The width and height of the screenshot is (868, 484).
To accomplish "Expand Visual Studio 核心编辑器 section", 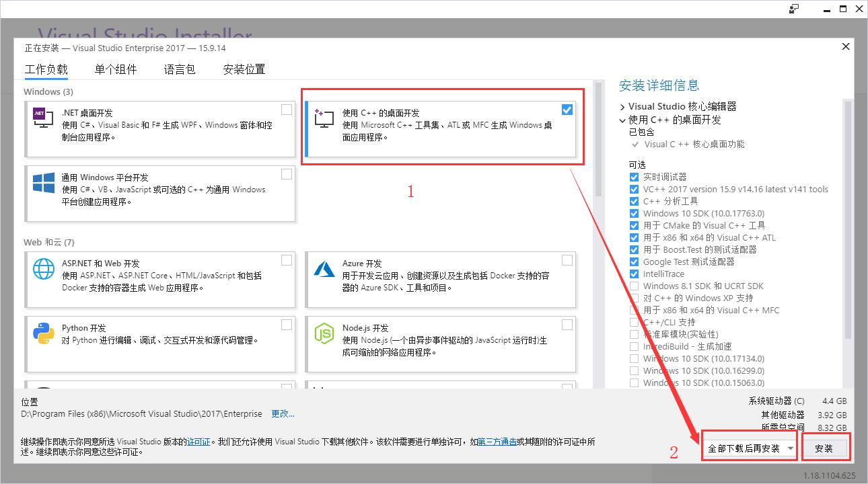I will [x=622, y=106].
